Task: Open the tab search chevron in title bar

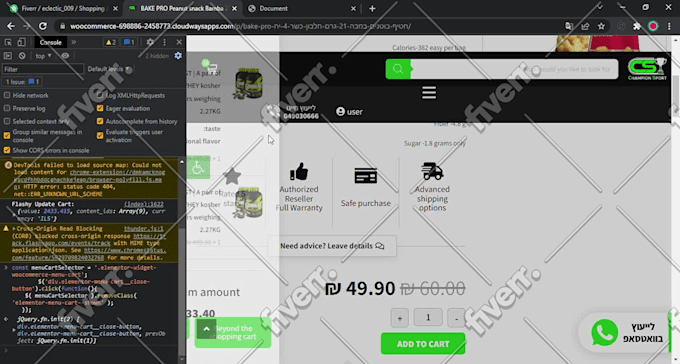Action: [x=600, y=7]
